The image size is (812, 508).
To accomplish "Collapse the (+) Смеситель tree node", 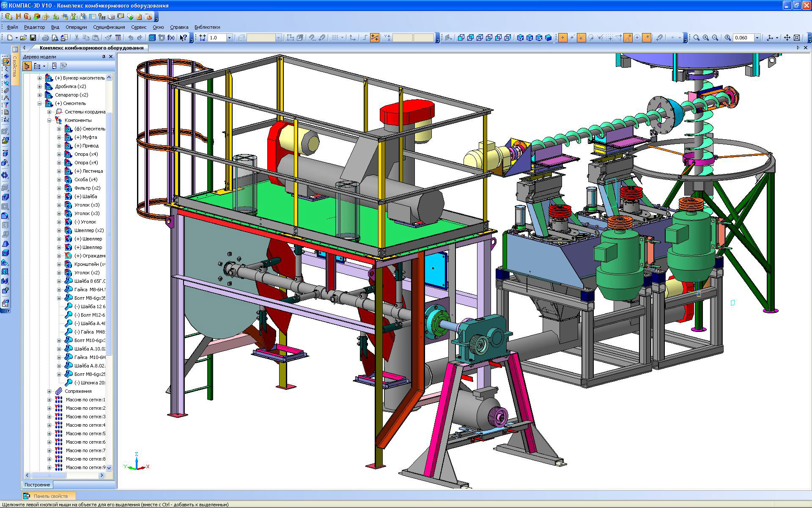I will pyautogui.click(x=40, y=103).
